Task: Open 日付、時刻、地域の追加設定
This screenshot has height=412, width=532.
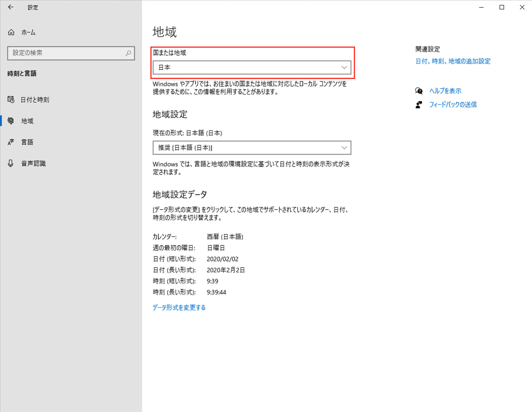Action: (x=452, y=61)
